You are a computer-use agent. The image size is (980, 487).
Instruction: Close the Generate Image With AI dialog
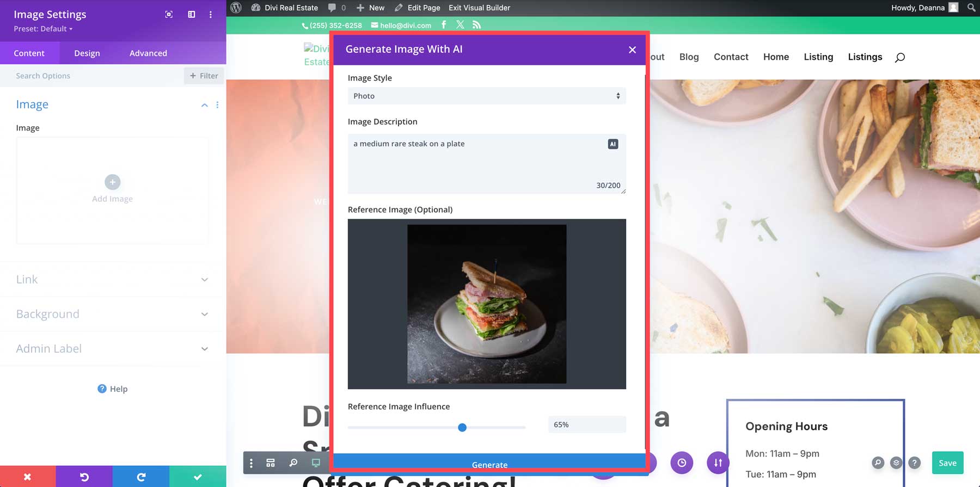pos(632,50)
